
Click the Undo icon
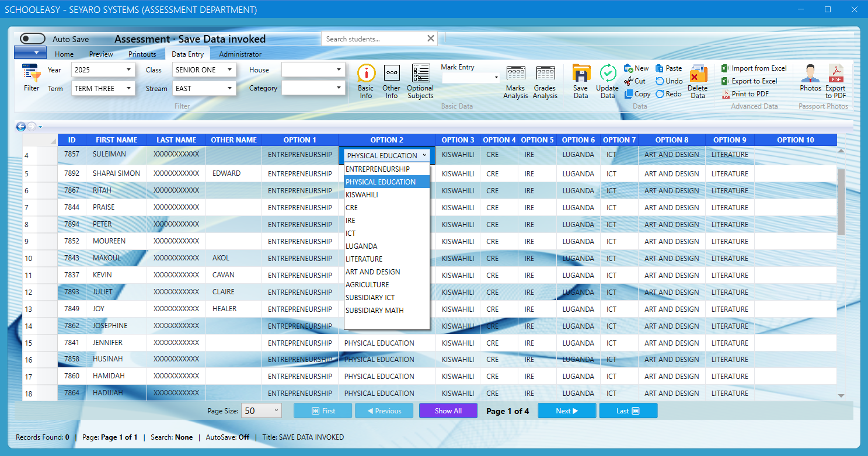pos(669,81)
